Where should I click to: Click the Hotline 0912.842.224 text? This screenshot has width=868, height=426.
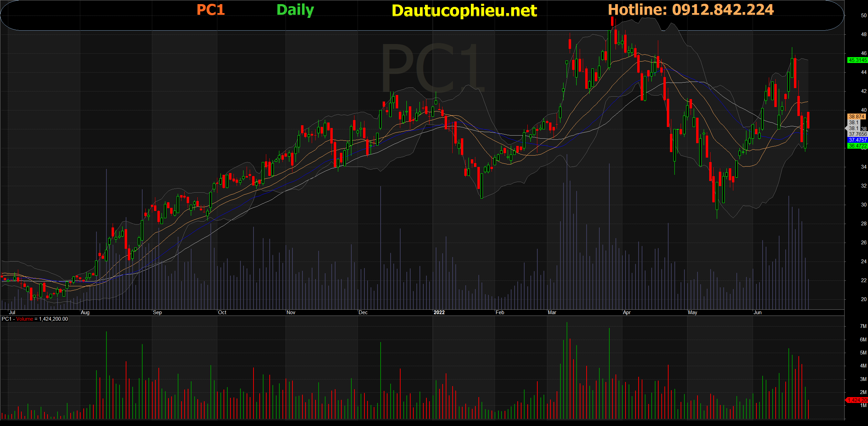(x=691, y=10)
